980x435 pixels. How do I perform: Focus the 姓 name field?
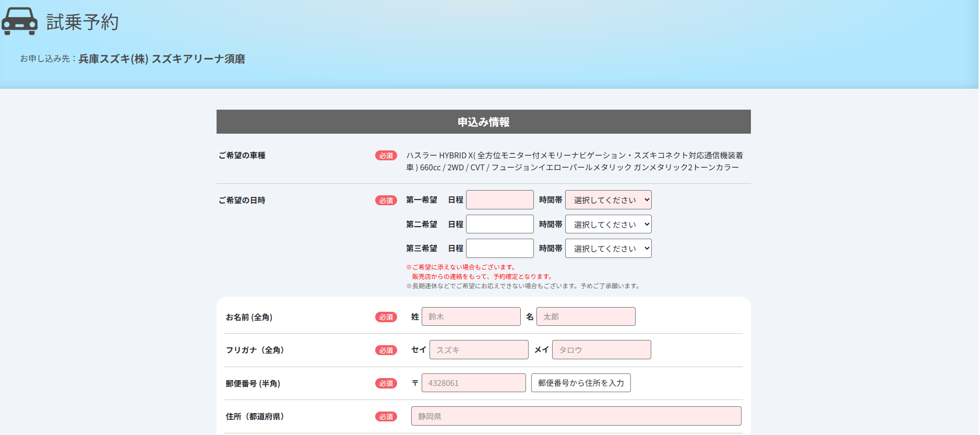(471, 316)
